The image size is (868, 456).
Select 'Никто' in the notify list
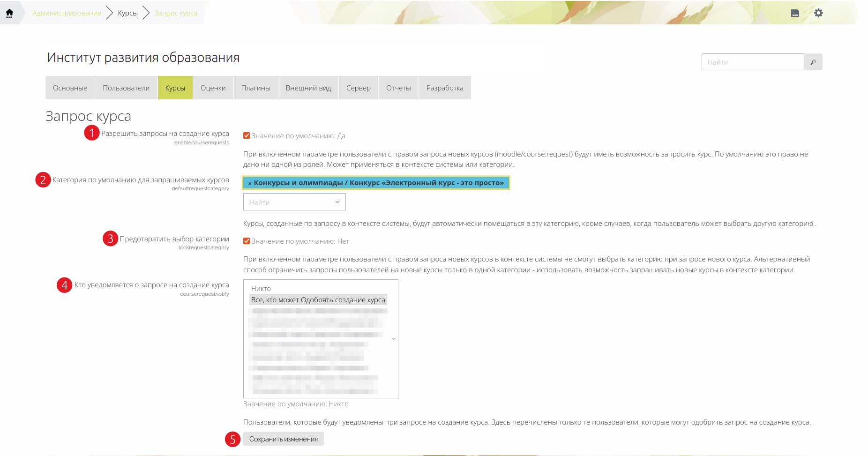click(261, 289)
